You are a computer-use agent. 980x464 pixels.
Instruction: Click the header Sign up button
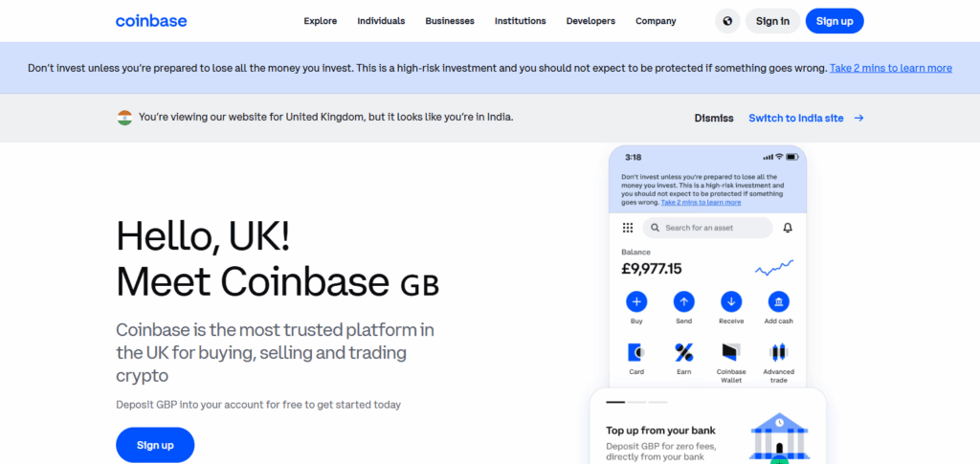click(835, 21)
